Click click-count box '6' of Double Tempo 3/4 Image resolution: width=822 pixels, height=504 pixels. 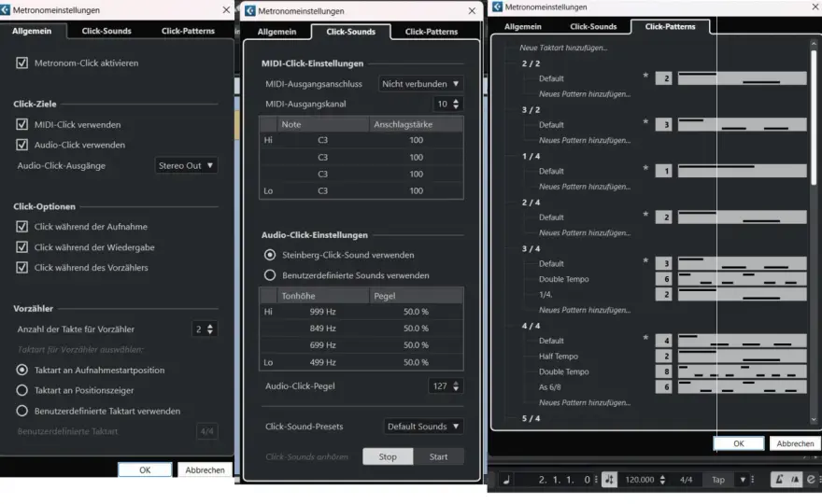(x=664, y=279)
